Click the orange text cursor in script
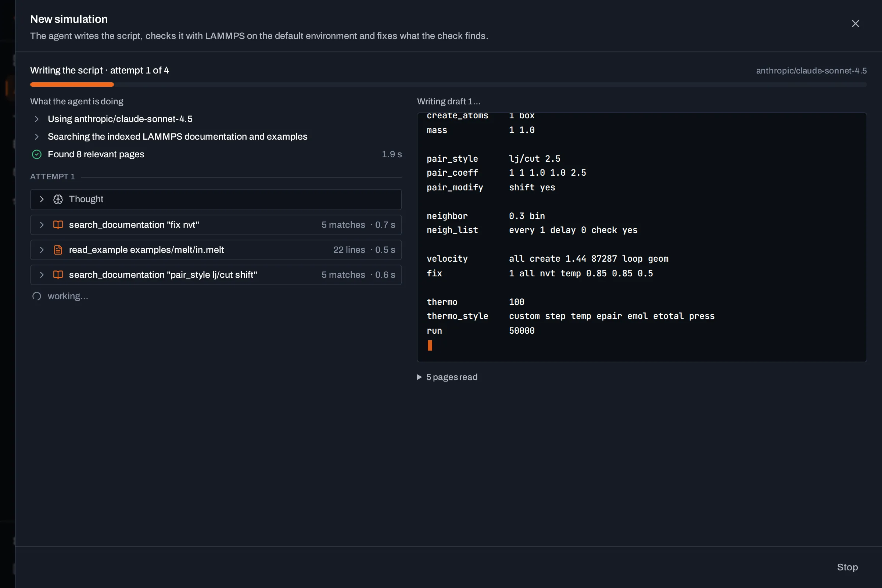The image size is (882, 588). pyautogui.click(x=430, y=345)
